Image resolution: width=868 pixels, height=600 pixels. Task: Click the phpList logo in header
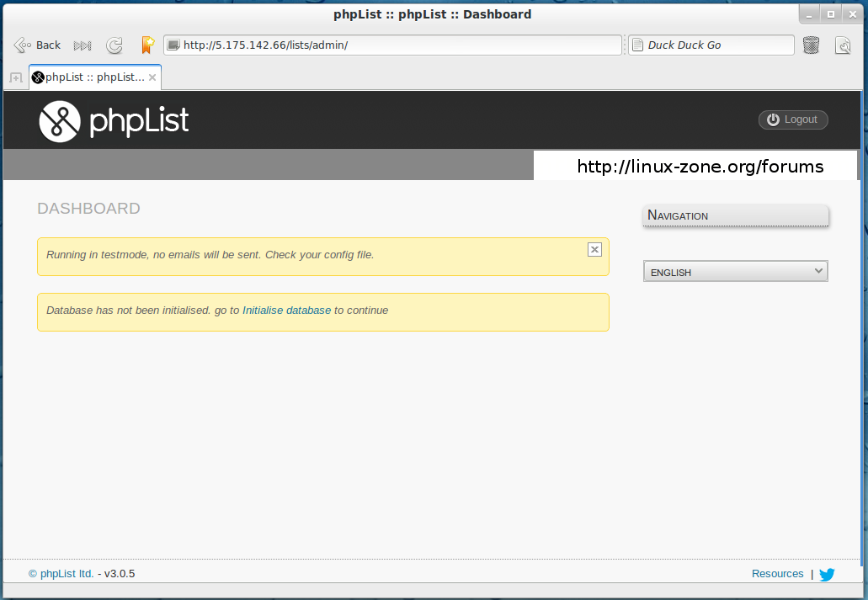tap(114, 121)
